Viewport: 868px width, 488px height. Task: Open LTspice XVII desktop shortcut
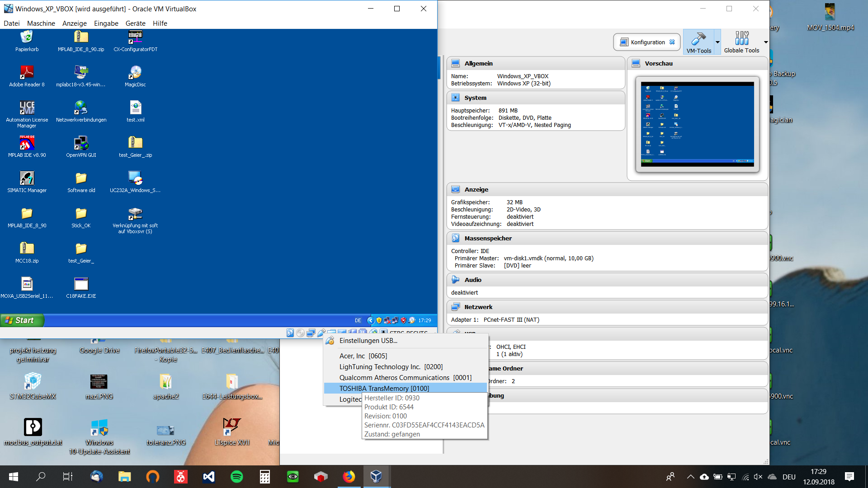point(232,432)
